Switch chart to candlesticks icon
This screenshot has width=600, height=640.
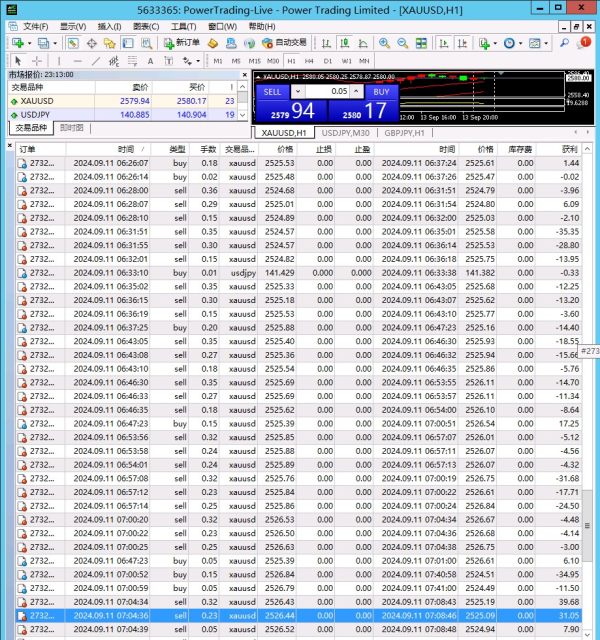(x=345, y=43)
